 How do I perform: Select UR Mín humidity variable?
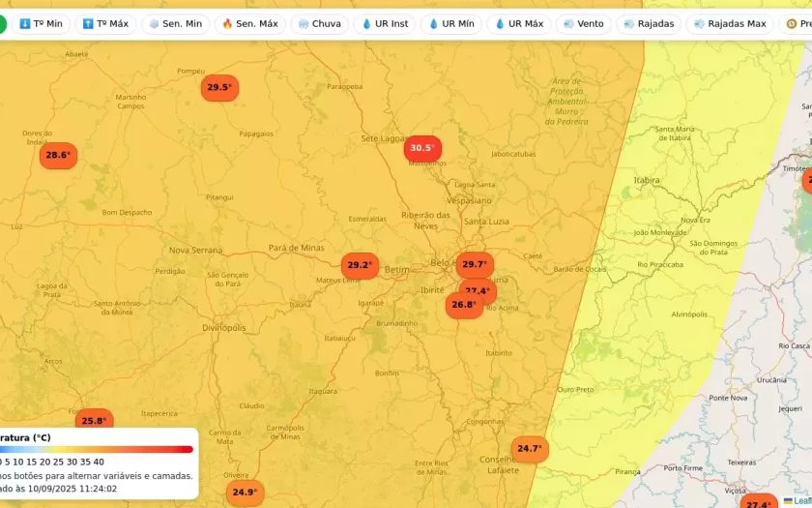pos(450,23)
